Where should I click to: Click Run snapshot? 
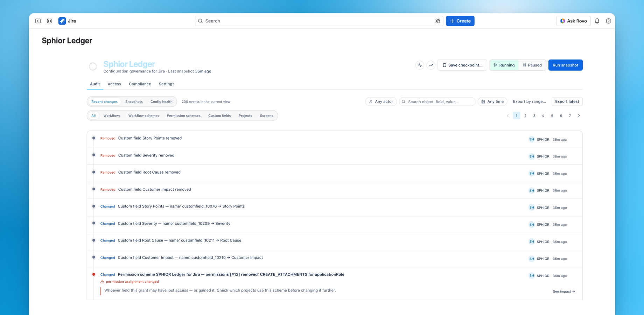coord(565,65)
